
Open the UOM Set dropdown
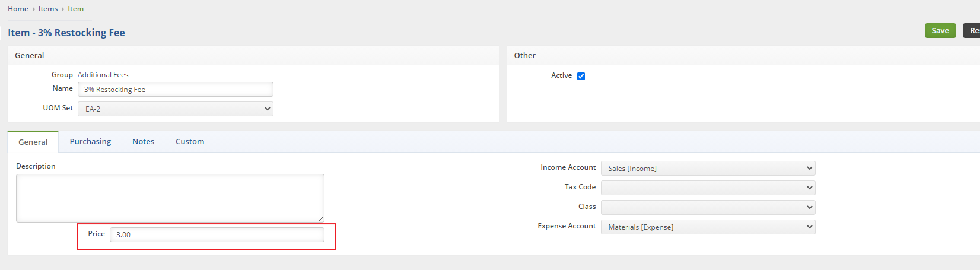176,109
